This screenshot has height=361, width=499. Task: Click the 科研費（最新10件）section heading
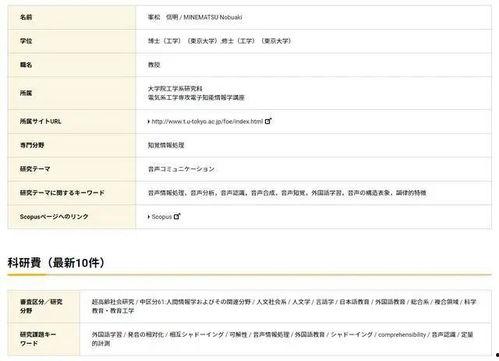[56, 263]
